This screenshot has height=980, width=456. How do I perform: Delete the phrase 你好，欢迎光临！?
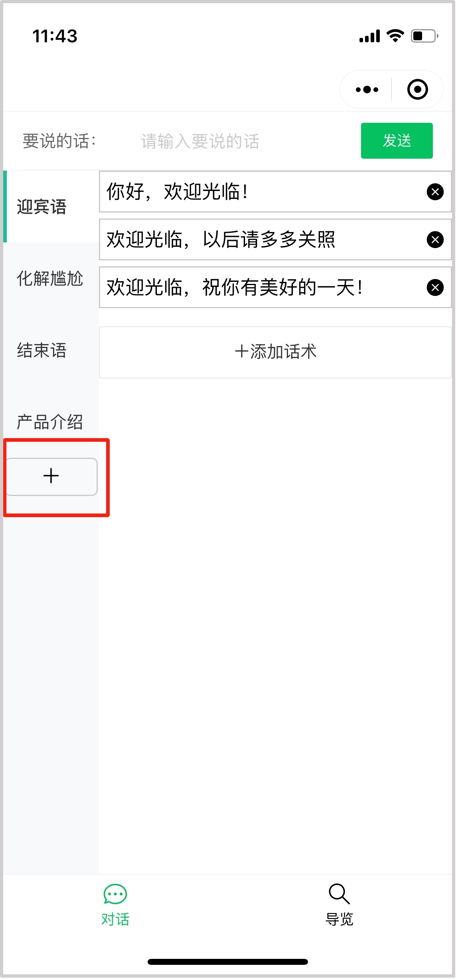click(435, 192)
